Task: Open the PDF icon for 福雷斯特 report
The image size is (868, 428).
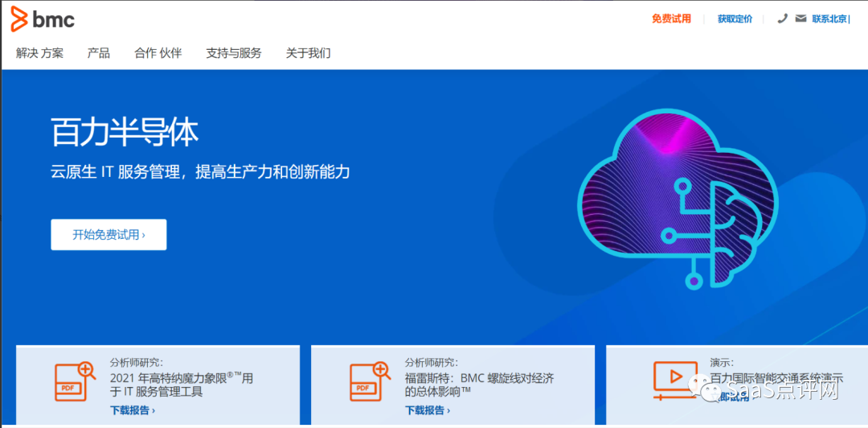Action: pos(370,381)
